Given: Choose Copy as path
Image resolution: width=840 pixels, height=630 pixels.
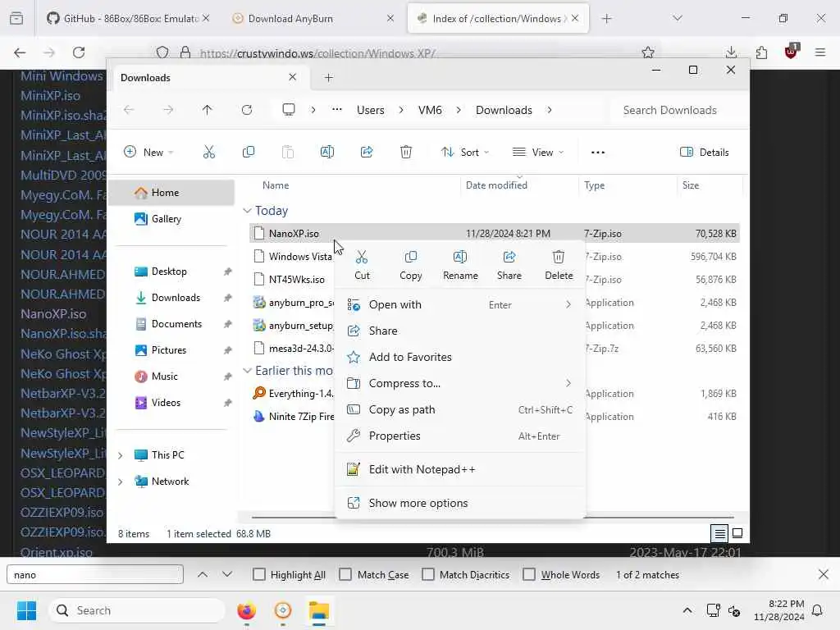Looking at the screenshot, I should point(459,410).
